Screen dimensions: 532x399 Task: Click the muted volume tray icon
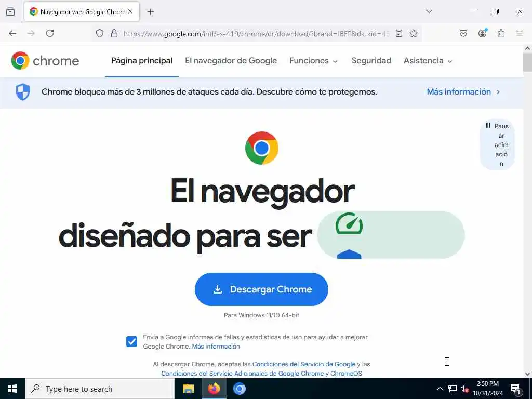tap(464, 389)
